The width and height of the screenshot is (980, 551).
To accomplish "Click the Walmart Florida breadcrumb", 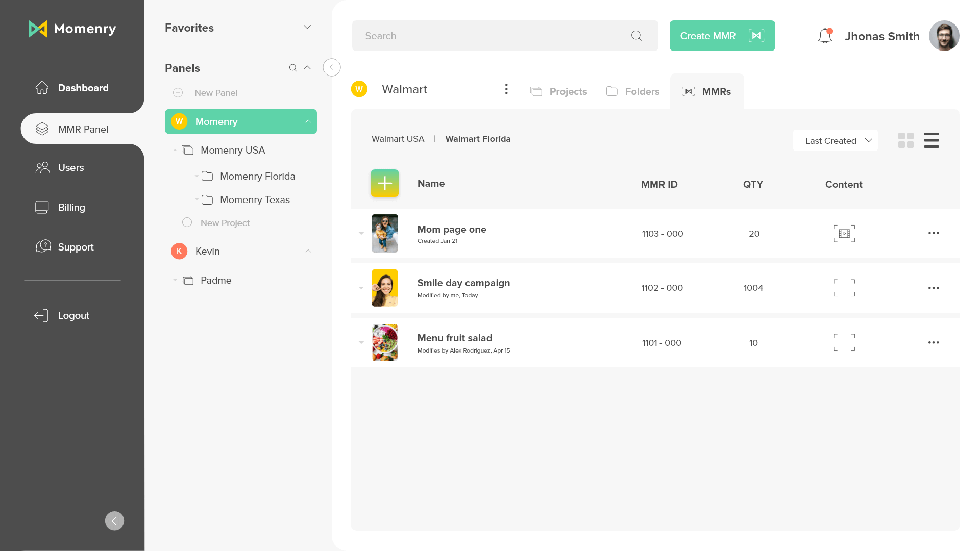I will click(478, 139).
